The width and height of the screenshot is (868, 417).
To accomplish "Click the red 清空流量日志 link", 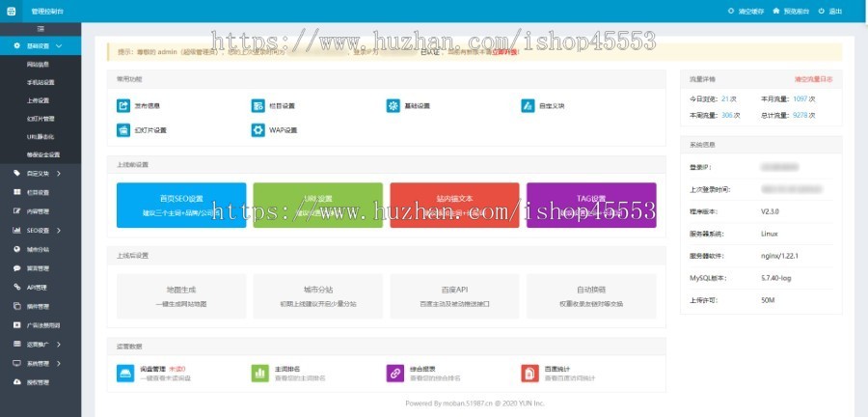I will pyautogui.click(x=813, y=79).
